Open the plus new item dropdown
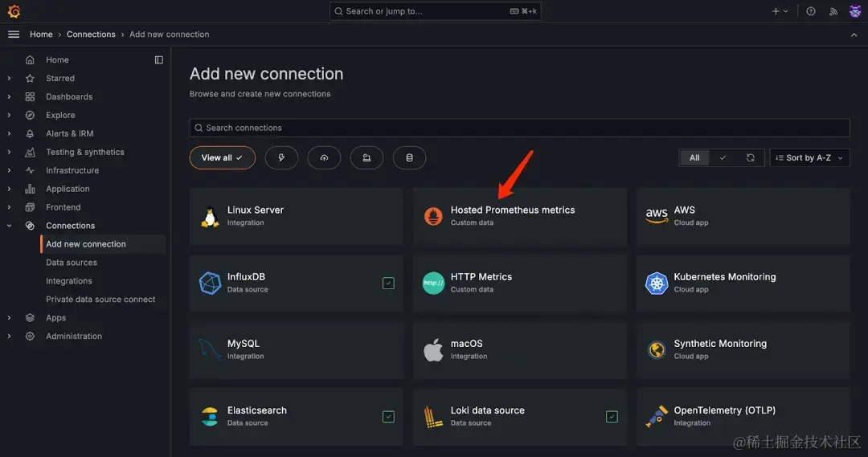This screenshot has height=457, width=868. click(780, 11)
